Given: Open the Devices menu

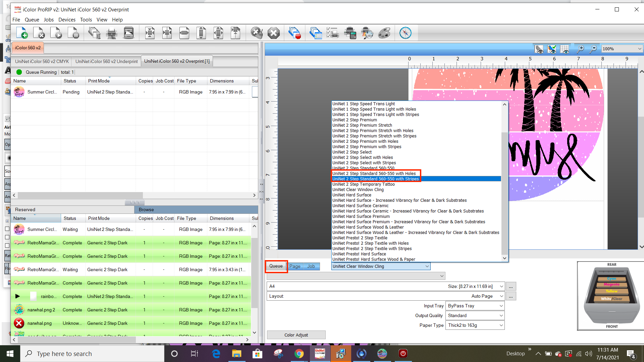Looking at the screenshot, I should coord(67,19).
